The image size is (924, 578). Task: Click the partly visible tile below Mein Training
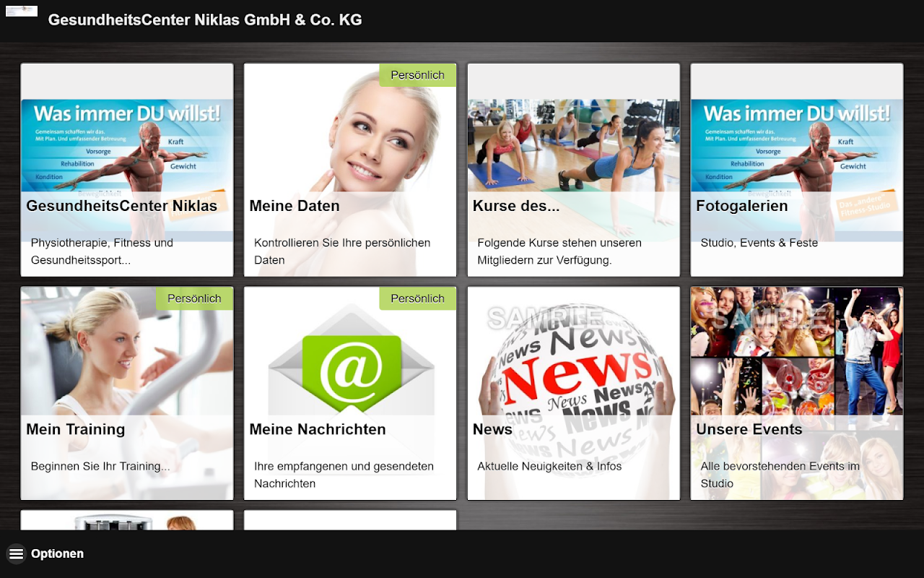(x=127, y=520)
